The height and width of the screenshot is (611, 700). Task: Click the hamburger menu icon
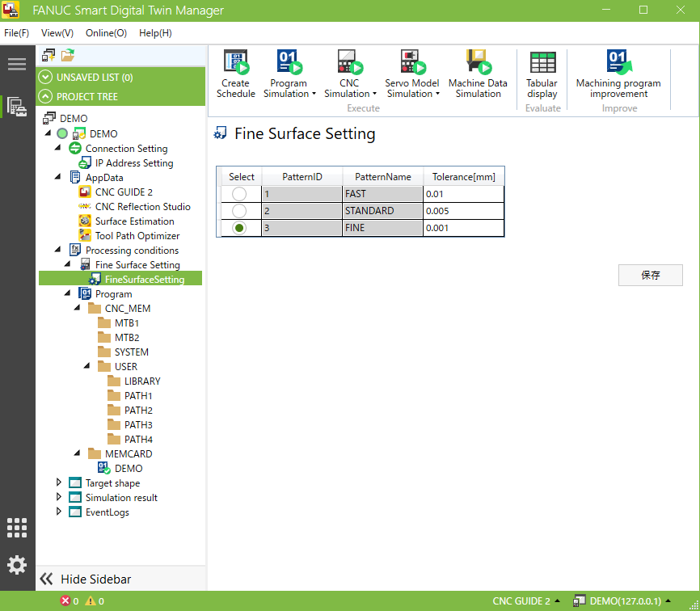point(17,65)
